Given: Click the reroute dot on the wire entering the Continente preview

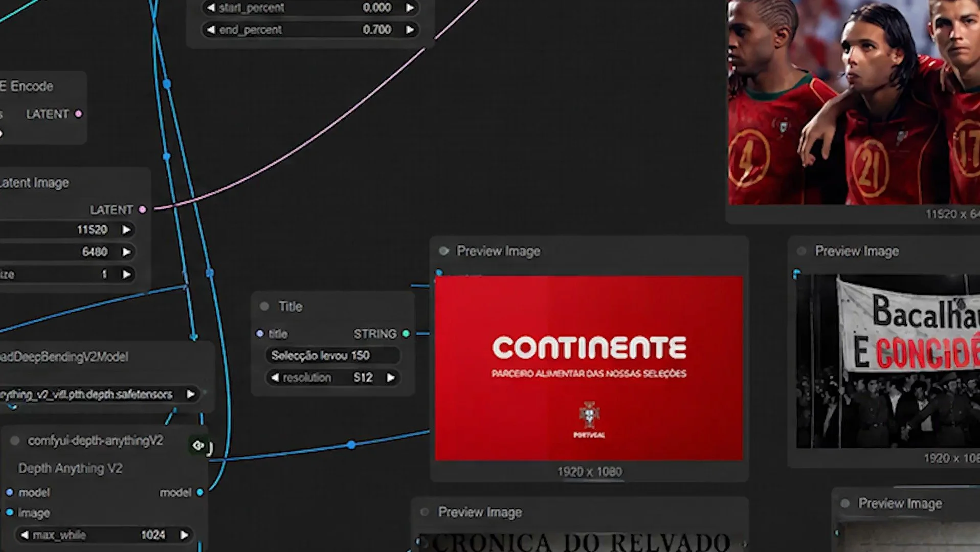Looking at the screenshot, I should coord(351,445).
